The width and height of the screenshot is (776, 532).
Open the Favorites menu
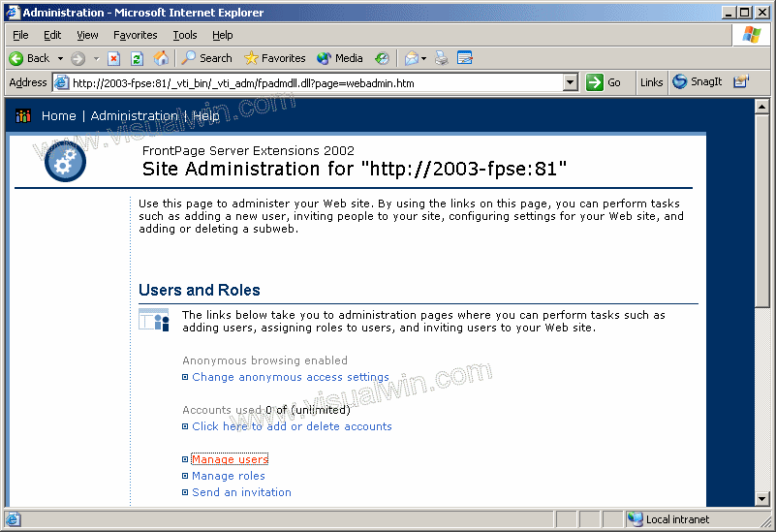click(x=135, y=35)
